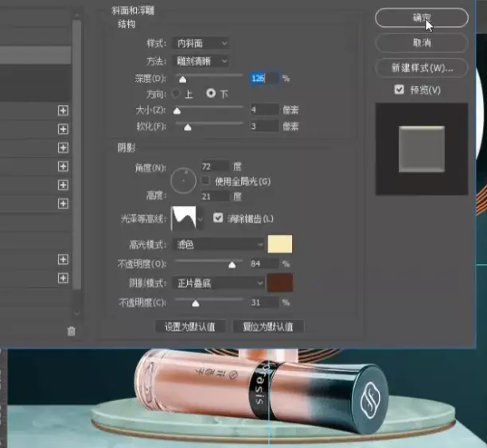Click the 设置为默认值 button

[190, 326]
